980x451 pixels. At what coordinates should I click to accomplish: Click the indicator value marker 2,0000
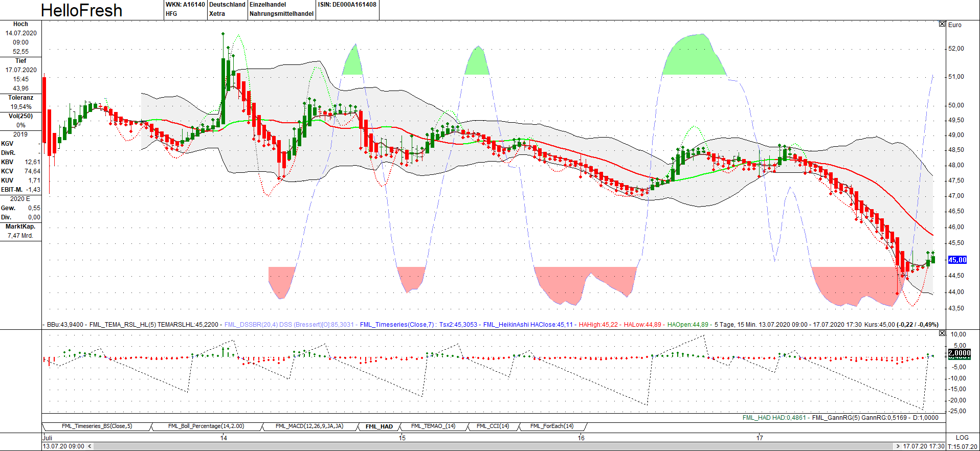[960, 353]
